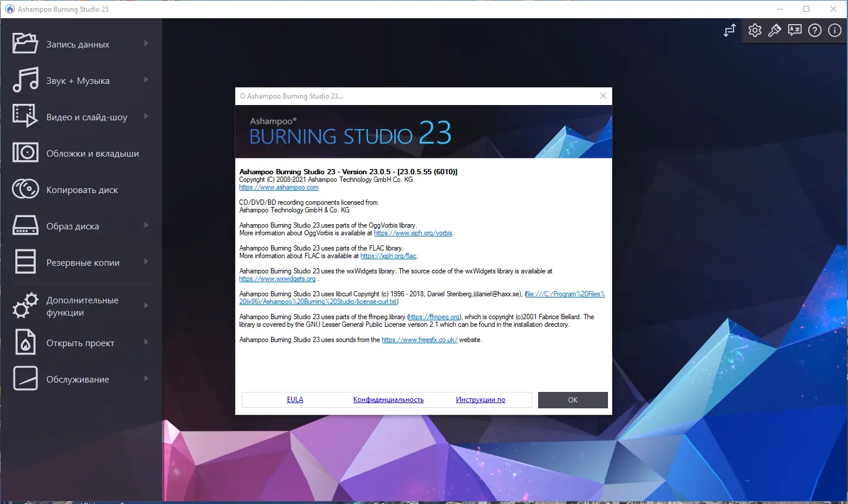848x504 pixels.
Task: Click the workflow arrows icon top right
Action: (729, 30)
